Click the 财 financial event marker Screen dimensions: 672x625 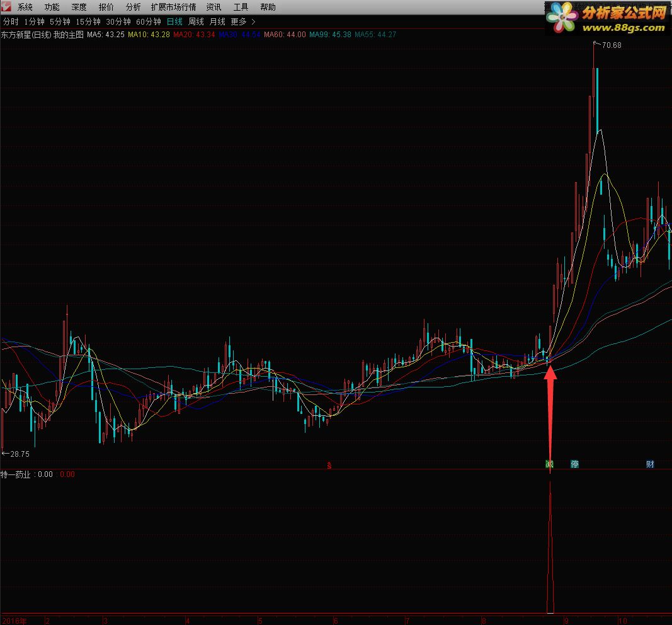(650, 464)
